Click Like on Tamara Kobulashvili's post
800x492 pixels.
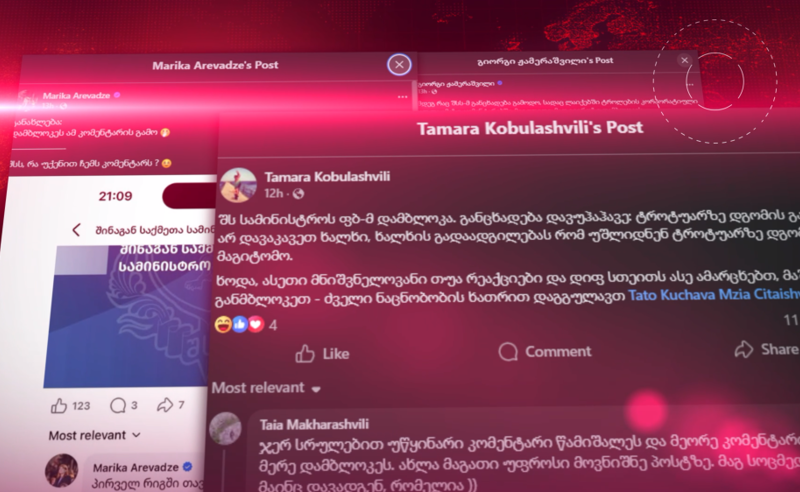point(322,353)
